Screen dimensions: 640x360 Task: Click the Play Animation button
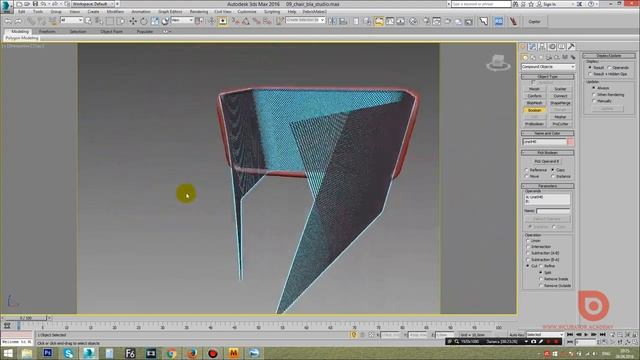(x=586, y=335)
